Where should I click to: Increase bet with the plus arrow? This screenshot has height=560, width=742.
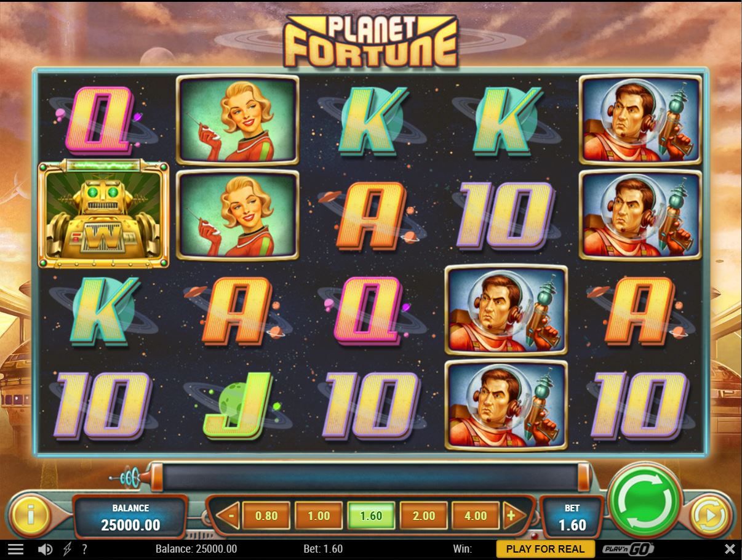[510, 516]
